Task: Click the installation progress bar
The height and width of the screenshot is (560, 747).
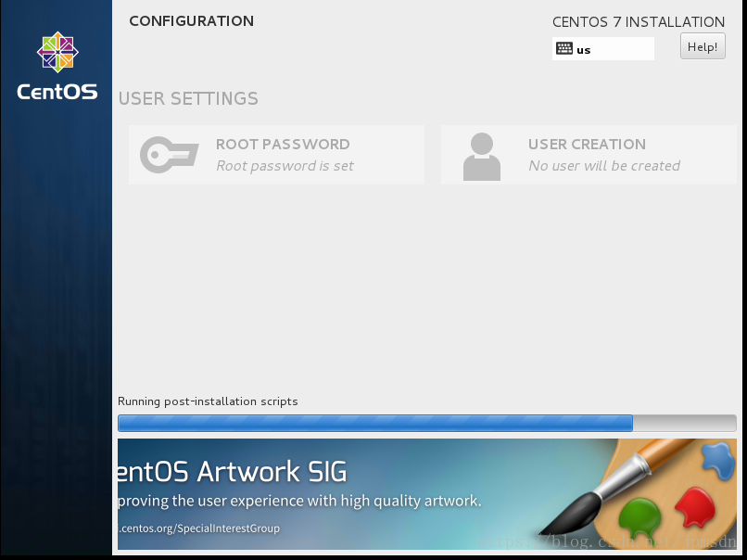Action: 427,423
